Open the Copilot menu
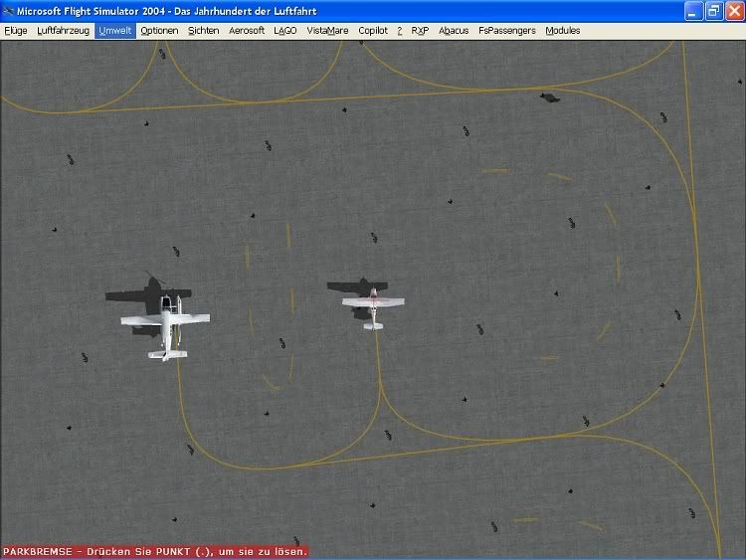 [373, 31]
